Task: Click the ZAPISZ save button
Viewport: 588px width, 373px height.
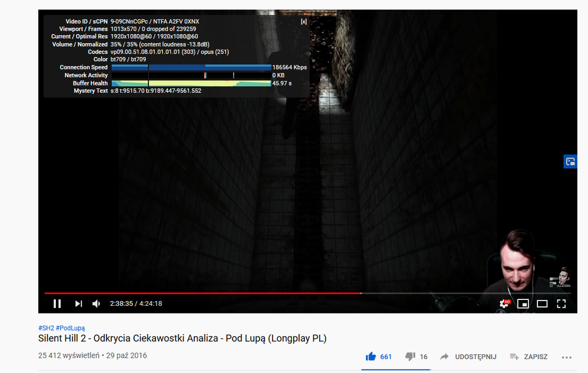Action: tap(529, 357)
